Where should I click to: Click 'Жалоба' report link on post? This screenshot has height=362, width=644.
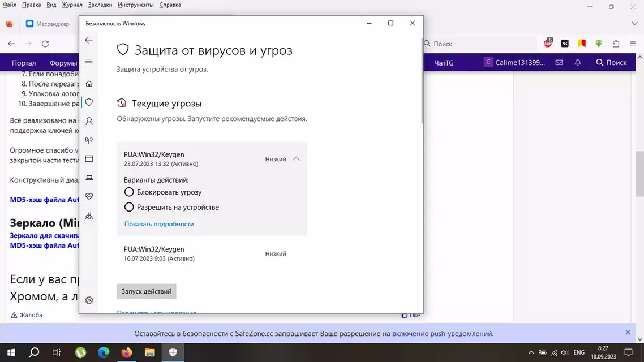pyautogui.click(x=26, y=315)
